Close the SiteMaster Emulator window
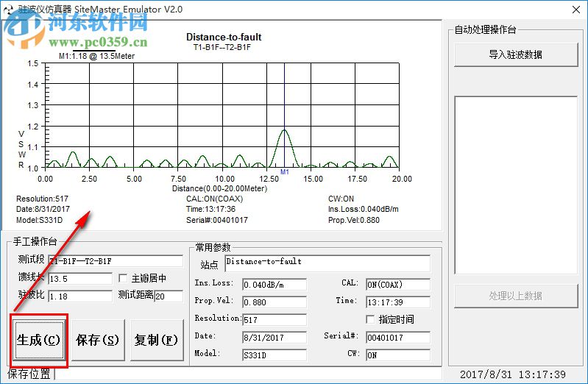Image resolution: width=588 pixels, height=384 pixels. coord(576,10)
